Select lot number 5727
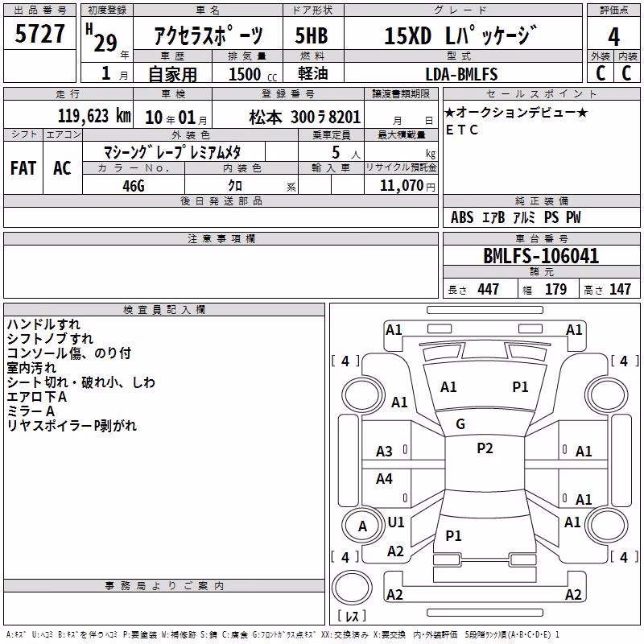Viewport: 644px width, 644px height. 39,34
